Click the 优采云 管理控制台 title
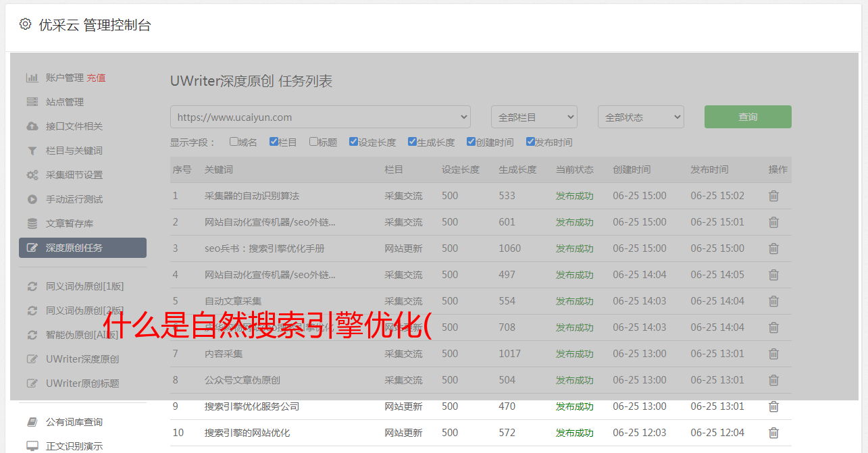The width and height of the screenshot is (868, 453). [95, 25]
